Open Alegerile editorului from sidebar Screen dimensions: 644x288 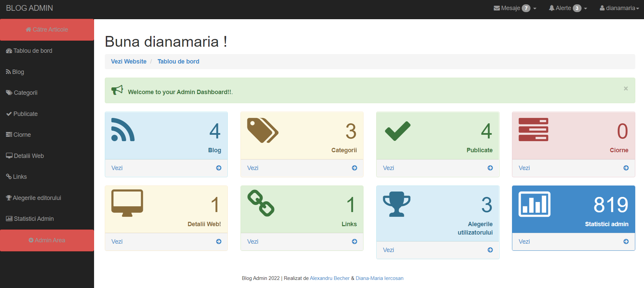tap(37, 198)
